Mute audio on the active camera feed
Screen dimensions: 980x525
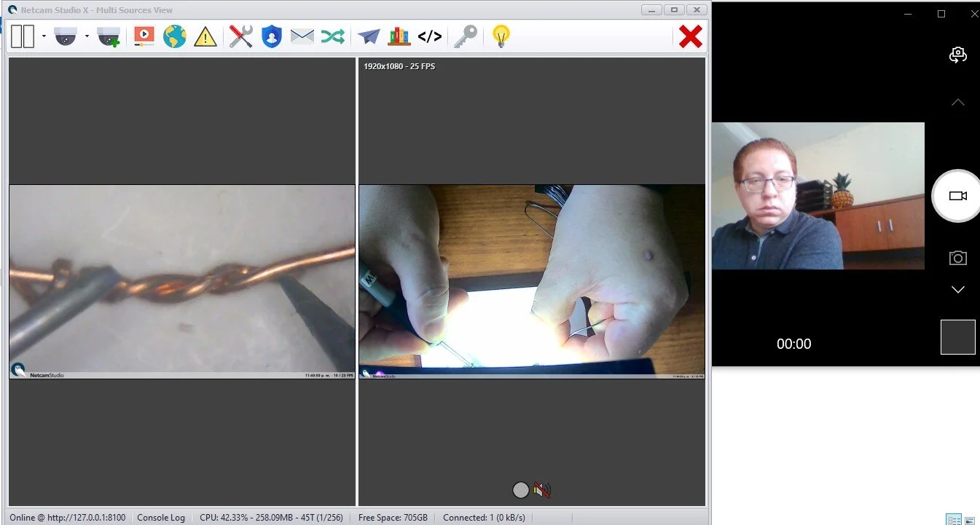pyautogui.click(x=540, y=490)
